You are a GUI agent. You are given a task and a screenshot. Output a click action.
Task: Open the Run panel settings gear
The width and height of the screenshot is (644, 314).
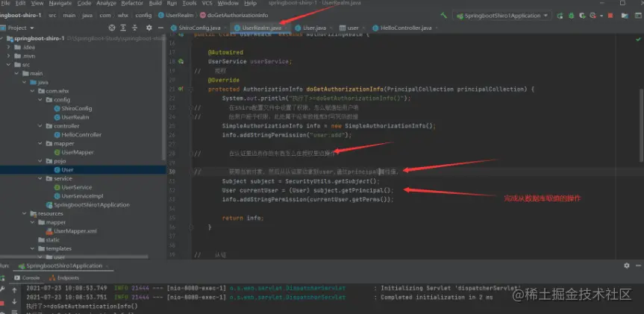click(627, 266)
